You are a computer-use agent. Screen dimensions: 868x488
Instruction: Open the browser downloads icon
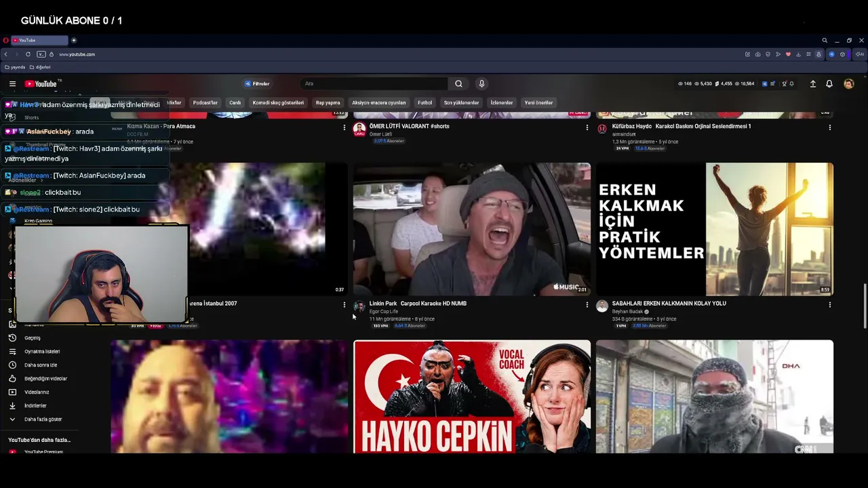(798, 54)
